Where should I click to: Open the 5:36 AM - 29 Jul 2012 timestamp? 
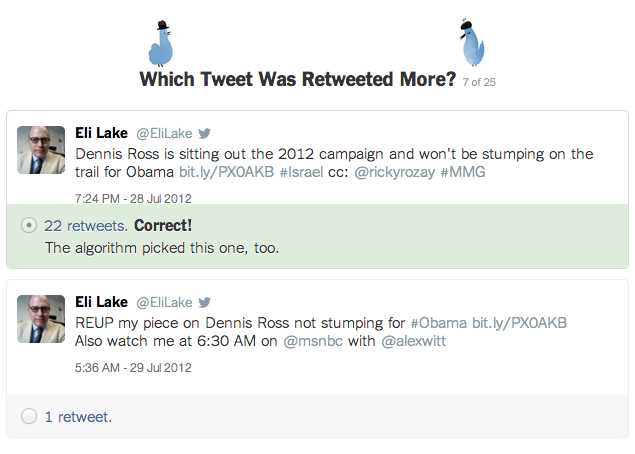133,367
